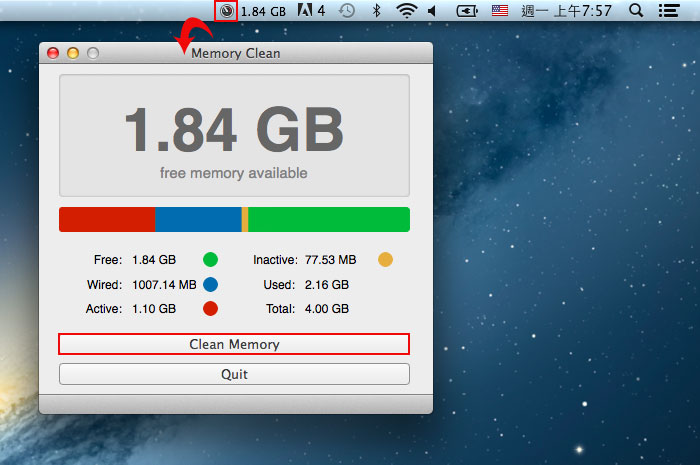Click the 1.84 GB menu bar readout
The width and height of the screenshot is (700, 465).
263,11
